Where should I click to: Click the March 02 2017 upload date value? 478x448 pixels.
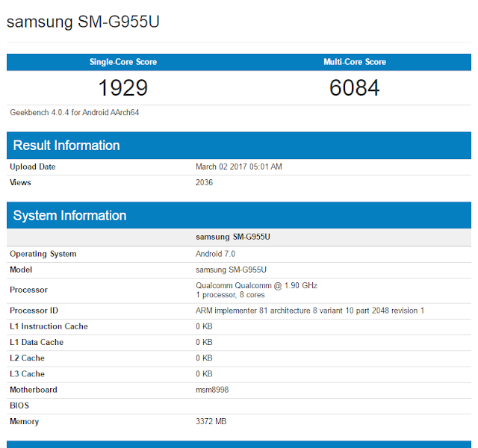pyautogui.click(x=239, y=167)
